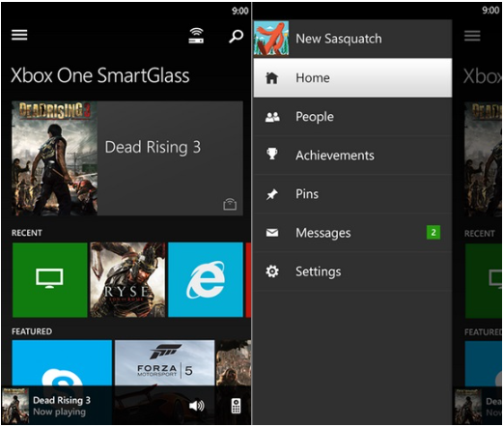
Task: Open Pins from the side menu
Action: click(x=352, y=194)
